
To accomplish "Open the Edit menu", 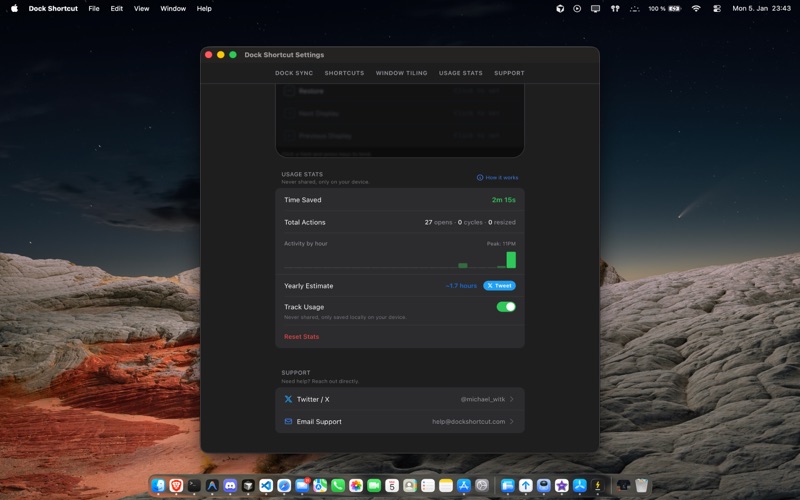I will pos(116,9).
